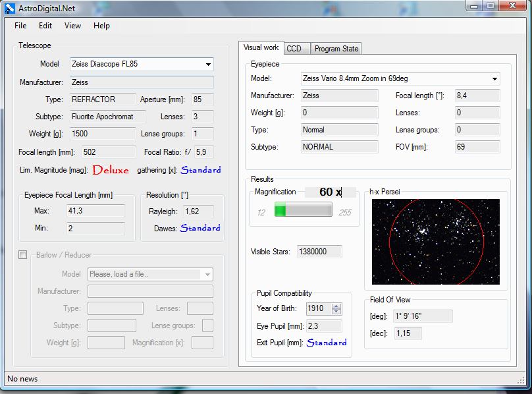Click the AstroDigital.Net app icon in title bar
Viewport: 532px width, 394px height.
(x=9, y=8)
